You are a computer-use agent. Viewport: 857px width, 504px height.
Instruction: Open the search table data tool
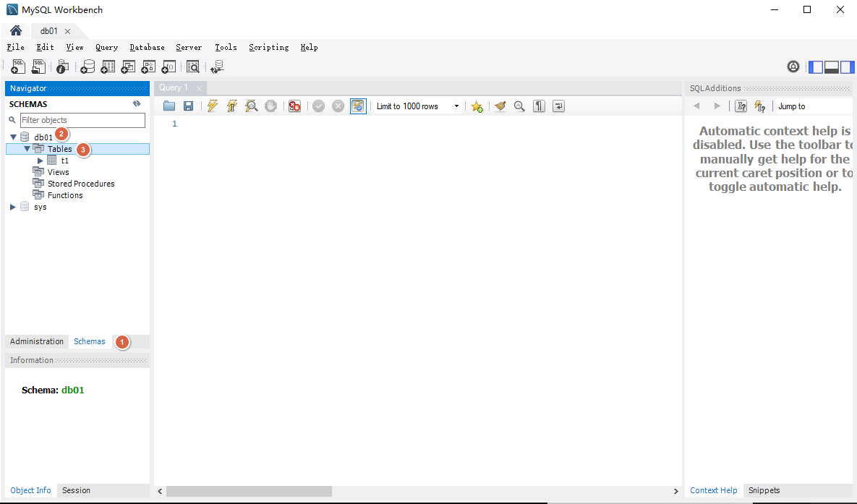[193, 67]
